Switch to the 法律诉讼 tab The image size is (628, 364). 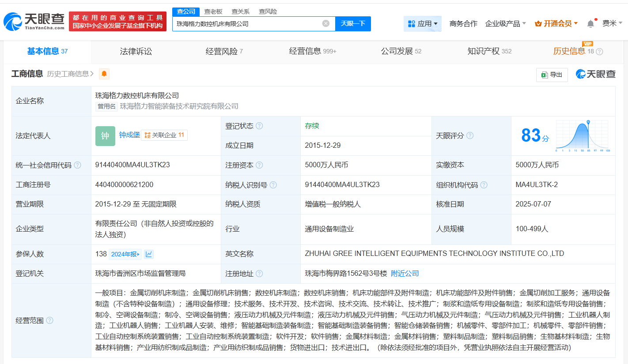pos(136,52)
